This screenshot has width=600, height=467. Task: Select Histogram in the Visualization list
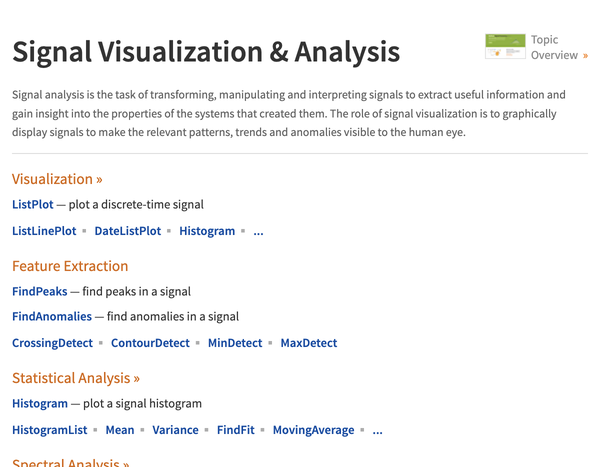tap(207, 231)
